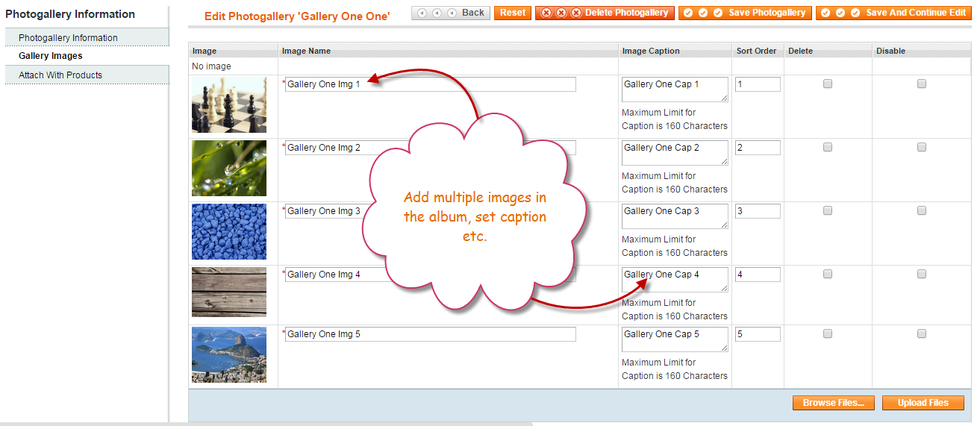Open the chess pieces thumbnail
Viewport: 980px width, 426px height.
229,104
